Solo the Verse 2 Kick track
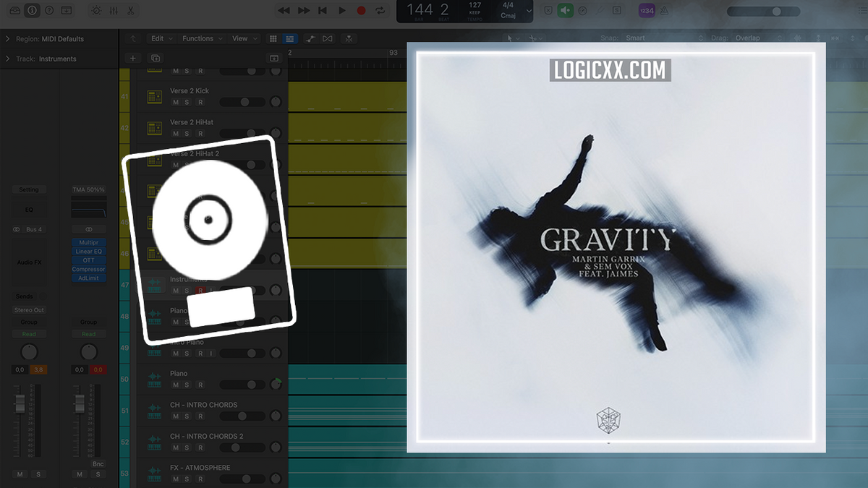The height and width of the screenshot is (488, 868). pyautogui.click(x=187, y=102)
